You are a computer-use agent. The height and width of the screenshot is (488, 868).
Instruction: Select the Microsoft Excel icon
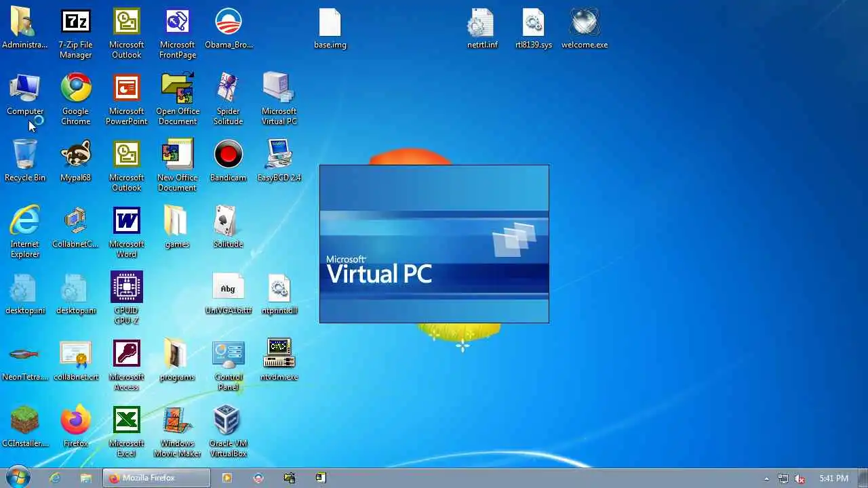tap(127, 432)
